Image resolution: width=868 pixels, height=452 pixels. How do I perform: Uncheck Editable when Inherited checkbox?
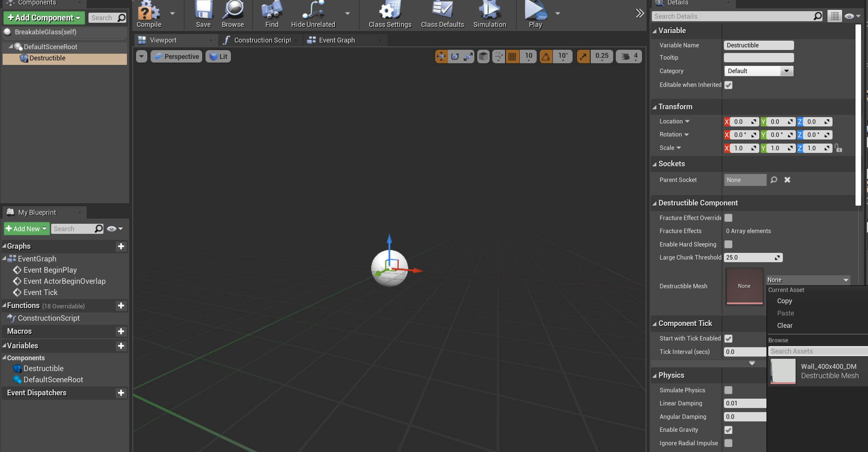[x=728, y=85]
